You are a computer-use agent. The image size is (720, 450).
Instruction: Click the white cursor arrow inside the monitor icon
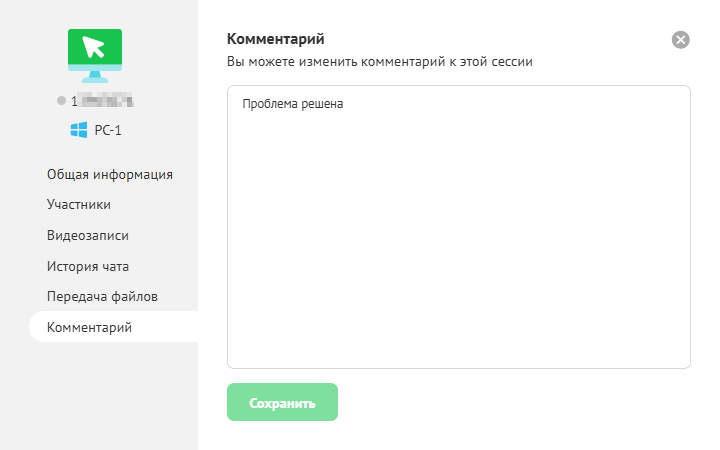coord(94,46)
